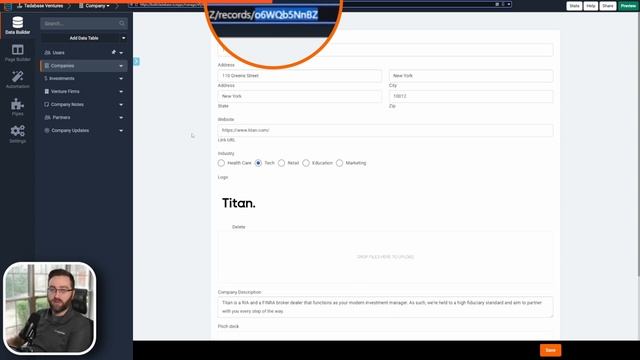640x360 pixels.
Task: Expand the Venture Firms options arrow
Action: (121, 92)
